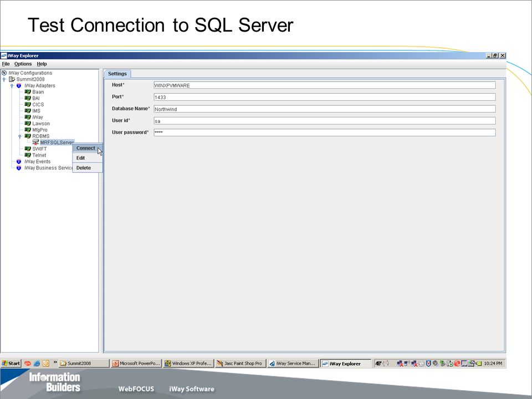Collapse the RDBMS tree node
The height and width of the screenshot is (399, 532).
(x=20, y=136)
